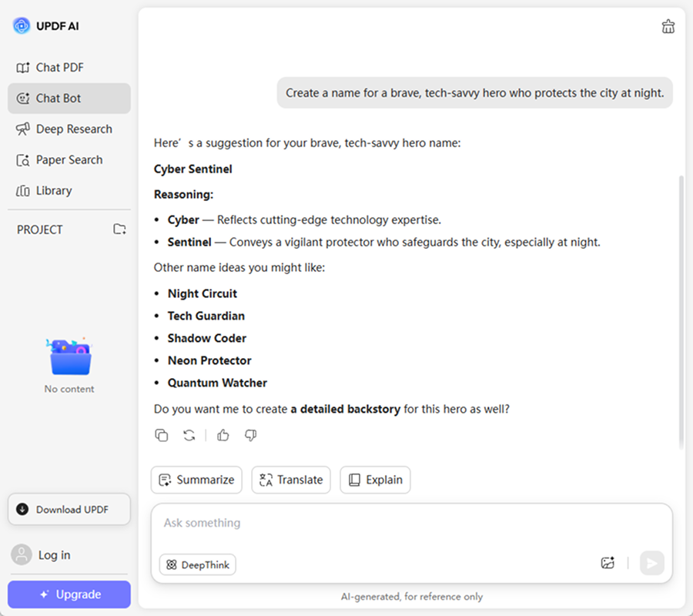Click the clear chat broom icon
Viewport: 693px width, 616px height.
[x=668, y=27]
